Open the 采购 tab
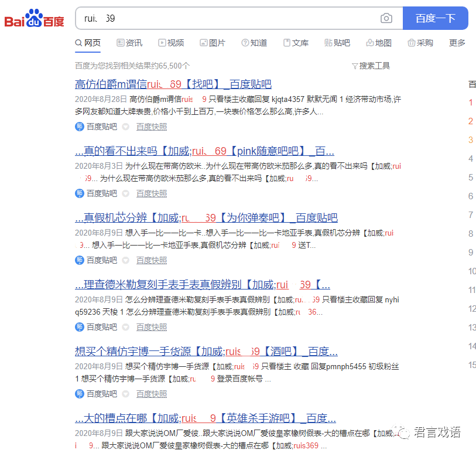476x453 pixels. tap(420, 43)
